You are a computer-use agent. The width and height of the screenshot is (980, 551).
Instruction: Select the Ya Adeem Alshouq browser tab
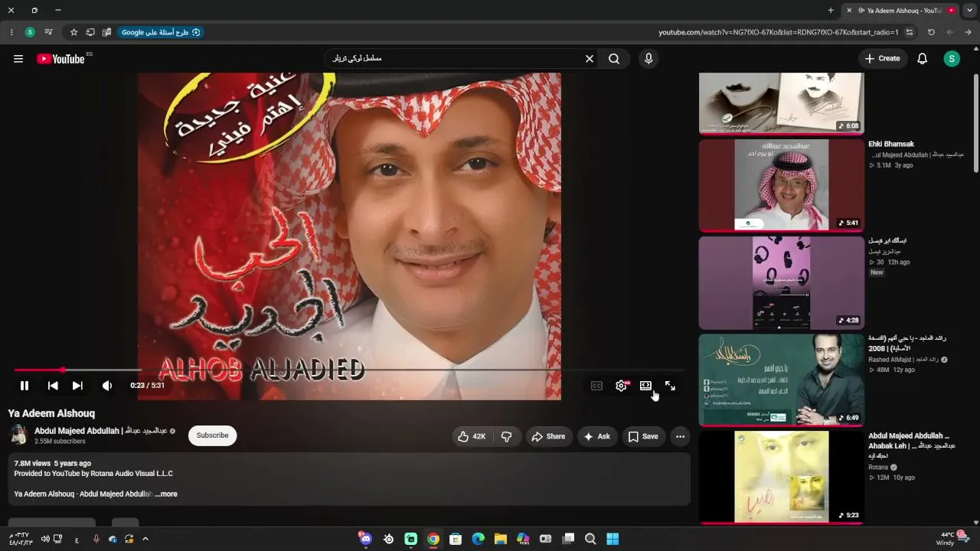coord(901,11)
